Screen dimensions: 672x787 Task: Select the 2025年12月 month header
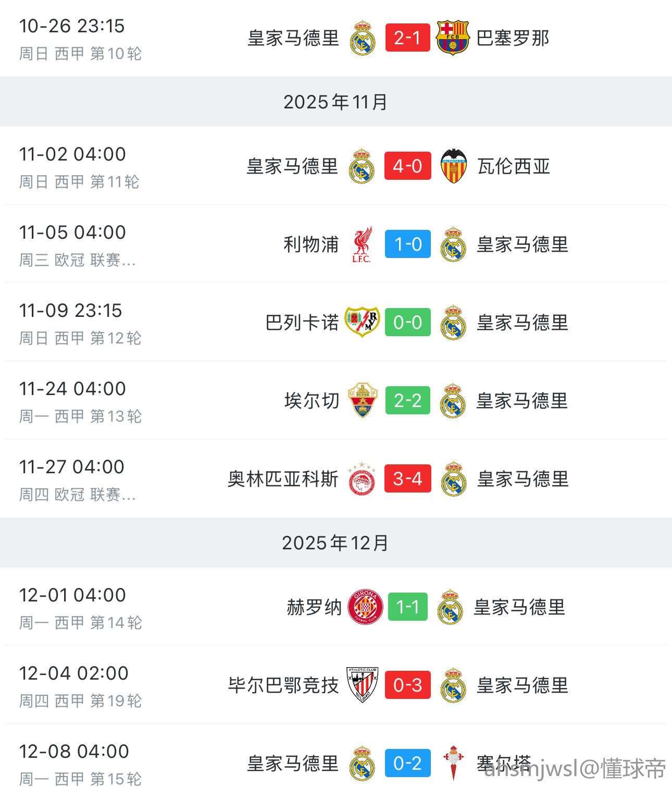pyautogui.click(x=335, y=543)
